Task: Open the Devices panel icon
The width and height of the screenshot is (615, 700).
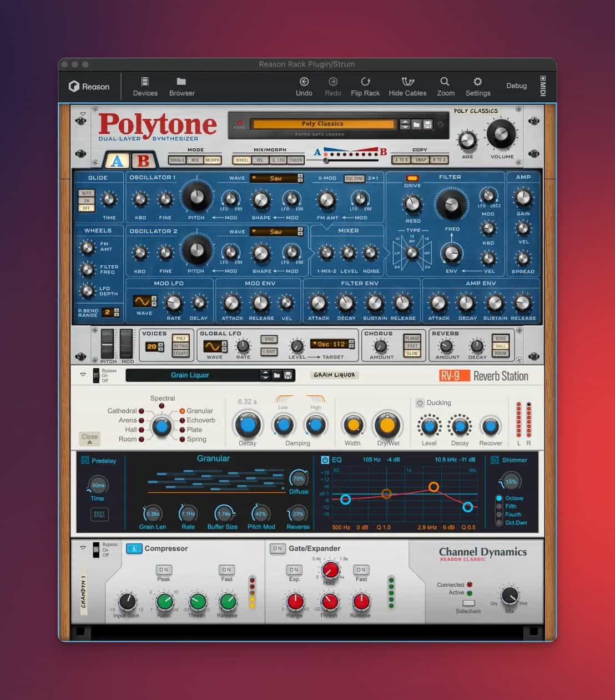Action: pyautogui.click(x=145, y=82)
